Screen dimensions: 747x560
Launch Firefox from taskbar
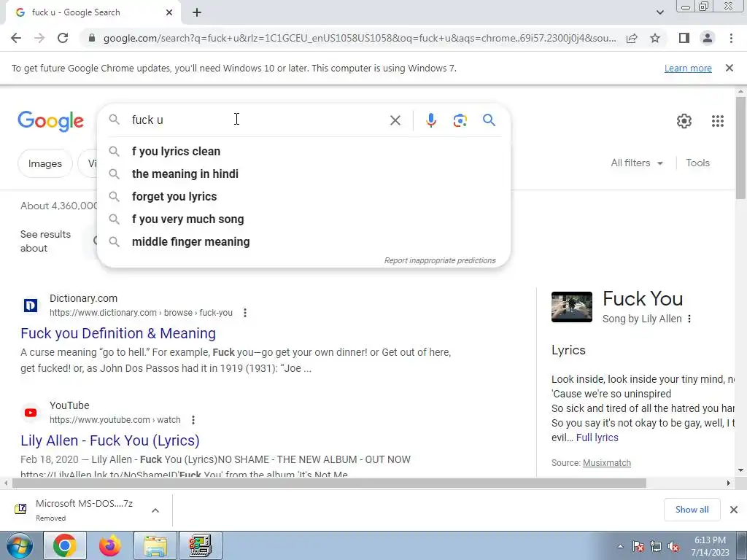(110, 545)
